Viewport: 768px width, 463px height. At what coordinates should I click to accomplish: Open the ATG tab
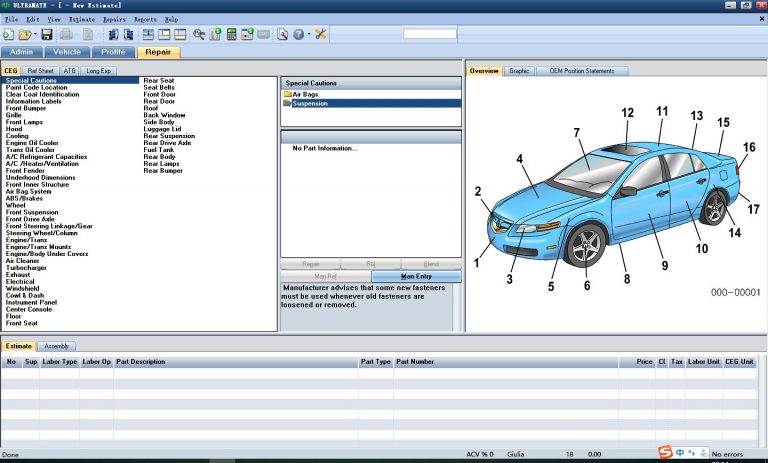point(70,71)
